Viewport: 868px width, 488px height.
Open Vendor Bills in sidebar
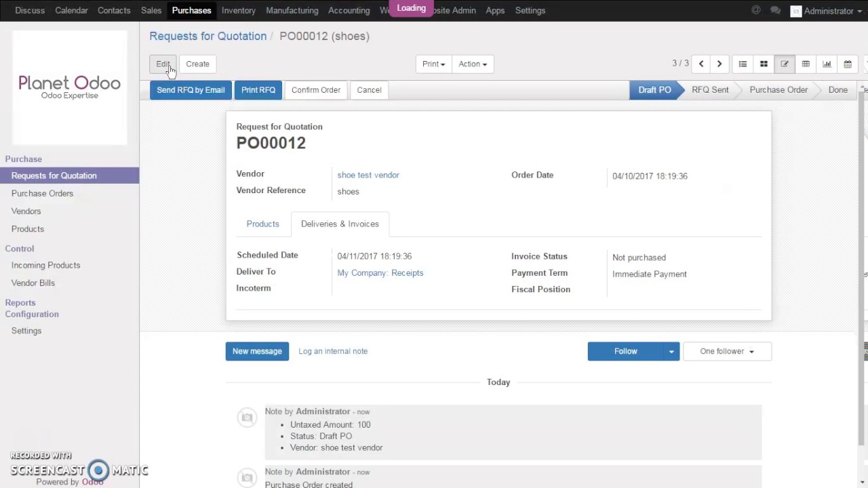click(33, 283)
